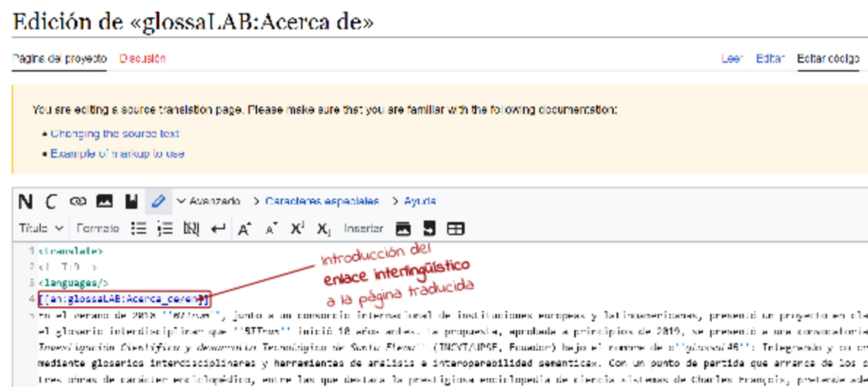Open Changing the source text link
The width and height of the screenshot is (868, 387).
click(115, 134)
